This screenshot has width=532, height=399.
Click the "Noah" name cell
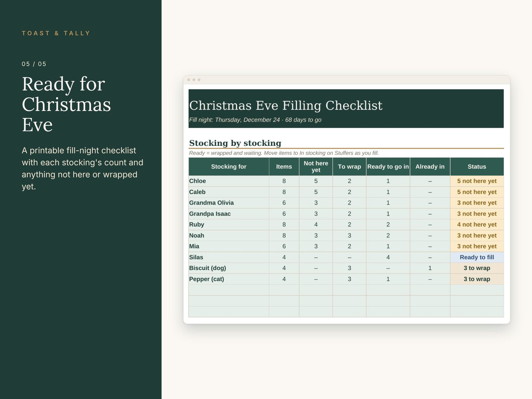tap(229, 236)
